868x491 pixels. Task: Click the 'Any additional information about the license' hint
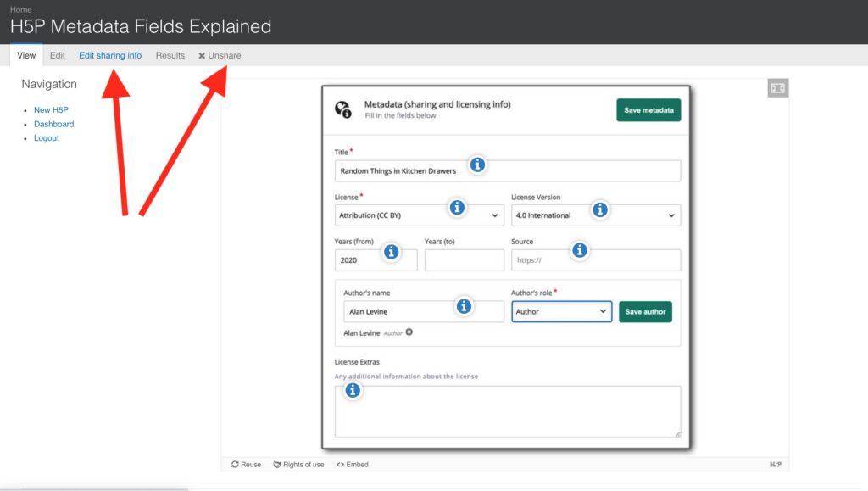pyautogui.click(x=406, y=377)
